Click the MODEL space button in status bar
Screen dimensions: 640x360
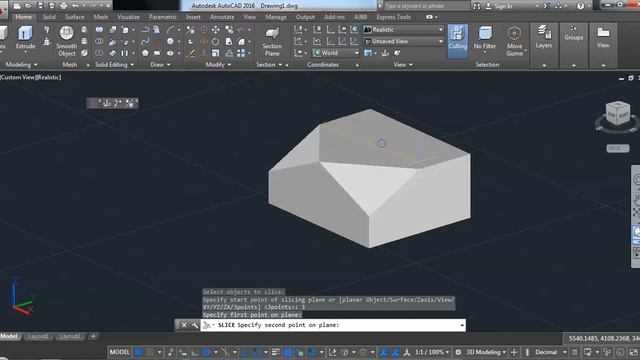[120, 352]
